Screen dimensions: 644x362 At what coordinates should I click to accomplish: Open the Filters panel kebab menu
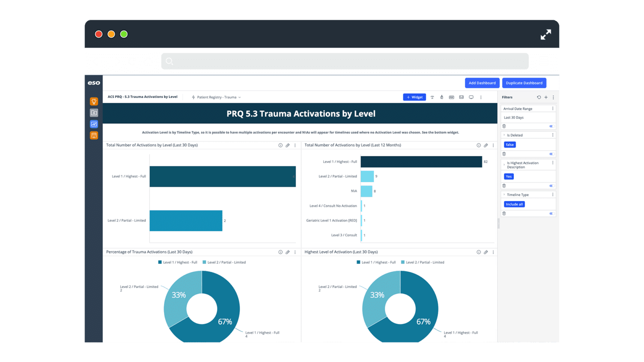coord(553,97)
